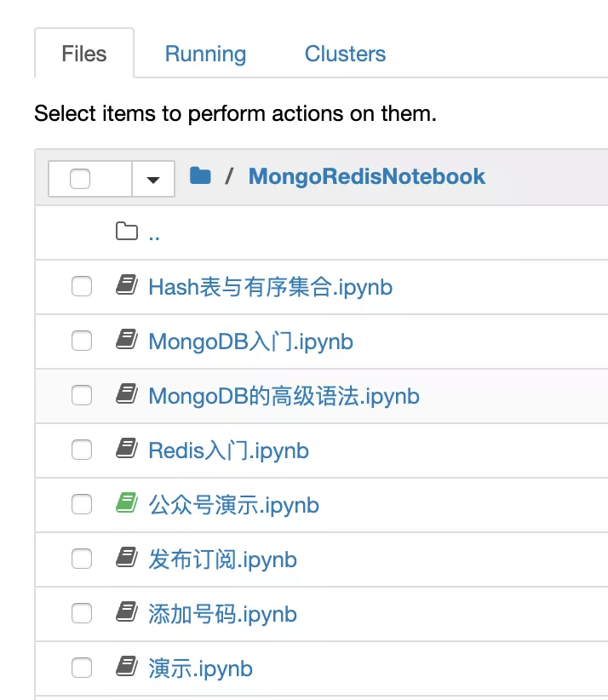Click the blue root folder icon in breadcrumb
This screenshot has height=700, width=608.
pos(200,176)
